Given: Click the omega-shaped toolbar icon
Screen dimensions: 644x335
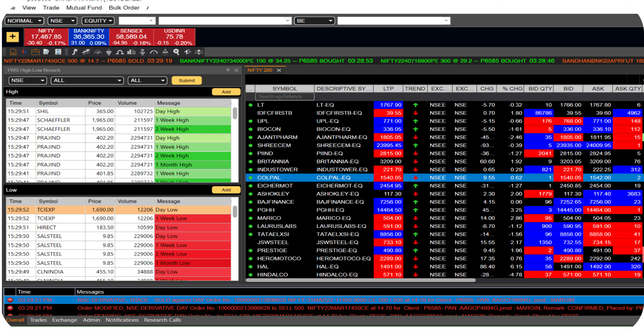Looking at the screenshot, I should click(120, 52).
